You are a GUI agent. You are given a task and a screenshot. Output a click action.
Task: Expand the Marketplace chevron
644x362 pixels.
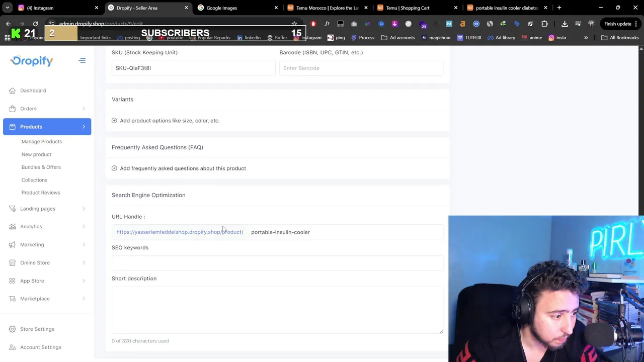click(84, 299)
